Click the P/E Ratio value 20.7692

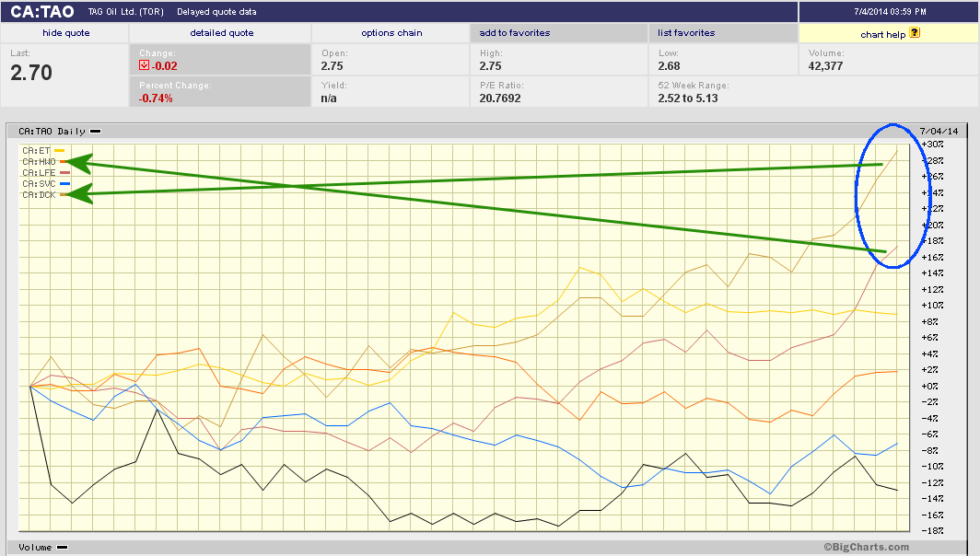500,98
